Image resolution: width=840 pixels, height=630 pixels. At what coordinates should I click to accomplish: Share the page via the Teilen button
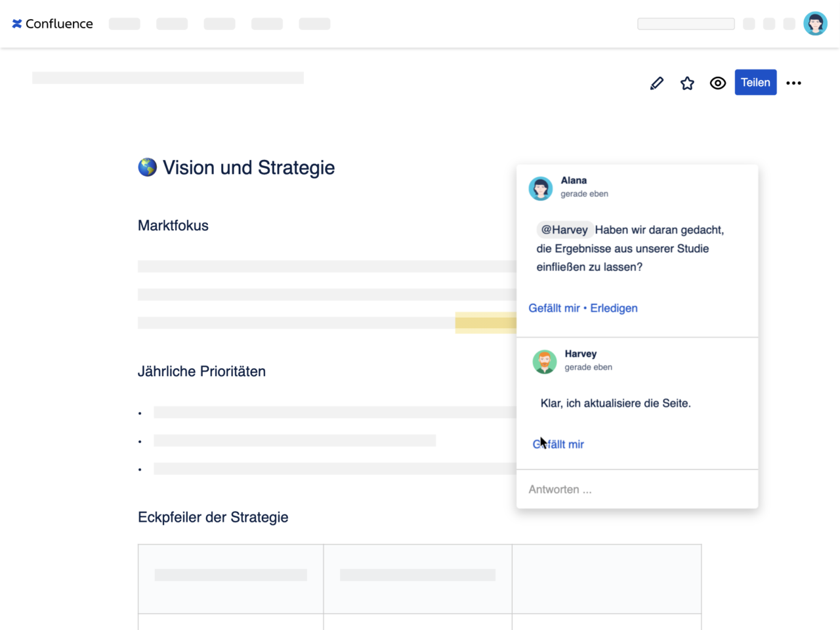[x=755, y=82]
